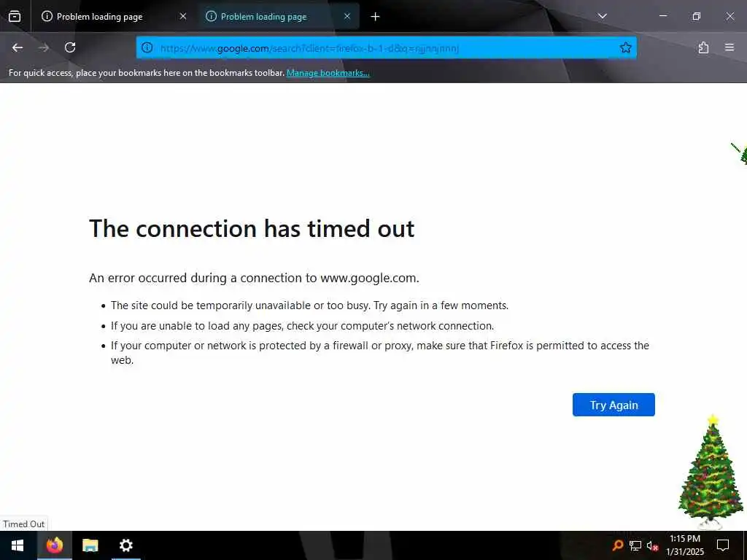Click the site info icon in address bar
The height and width of the screenshot is (560, 747).
click(x=147, y=47)
